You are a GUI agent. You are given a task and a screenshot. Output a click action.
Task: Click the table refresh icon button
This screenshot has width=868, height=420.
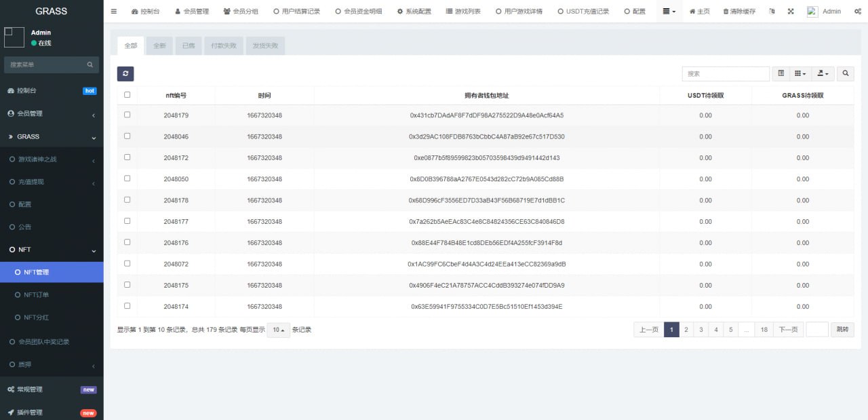click(x=125, y=74)
